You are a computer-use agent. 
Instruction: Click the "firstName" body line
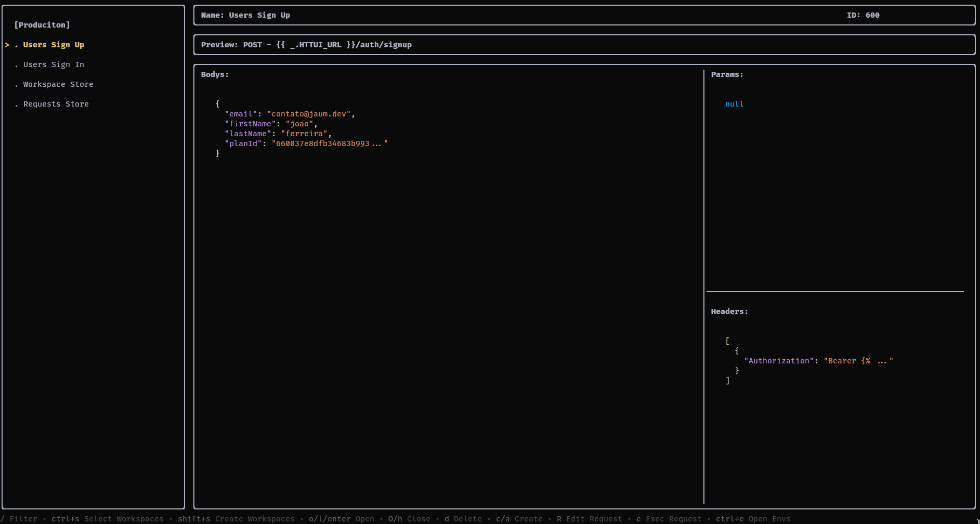271,124
